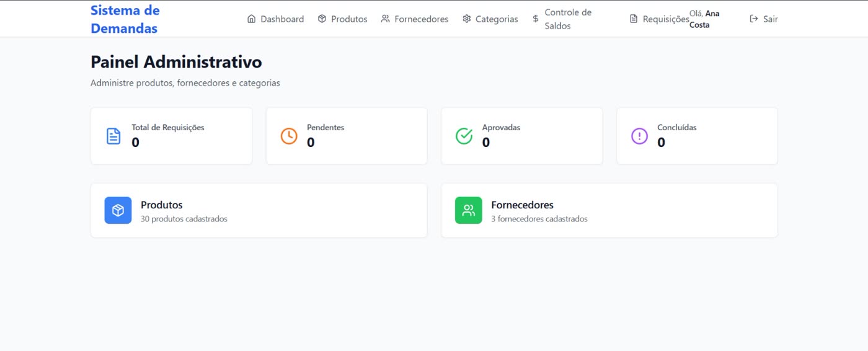This screenshot has height=351, width=868.
Task: Click '3 fornecedores cadastrados' text
Action: 539,219
